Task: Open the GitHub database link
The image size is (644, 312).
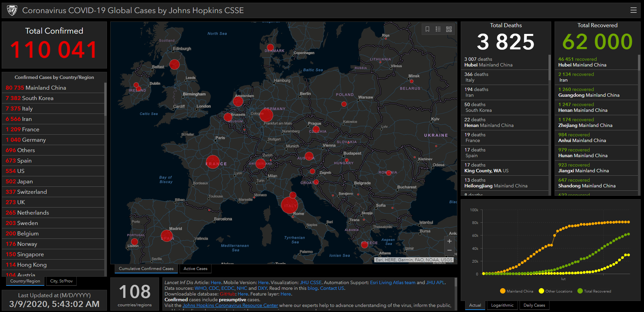Action: [x=227, y=294]
